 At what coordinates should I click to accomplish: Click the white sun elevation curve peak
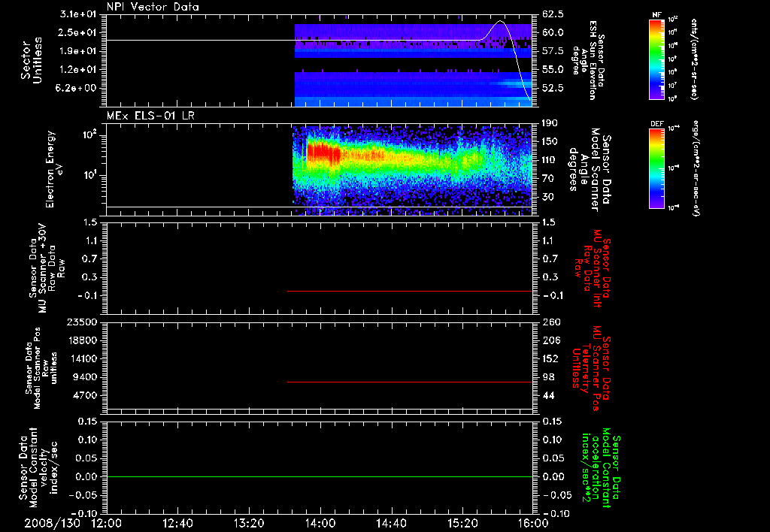tap(500, 21)
